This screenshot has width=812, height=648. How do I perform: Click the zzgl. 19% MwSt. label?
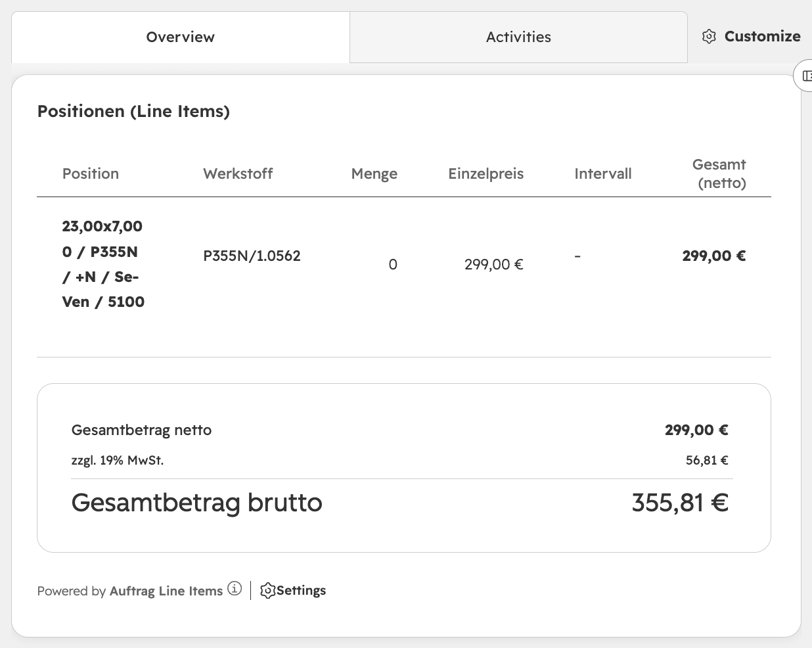click(118, 460)
